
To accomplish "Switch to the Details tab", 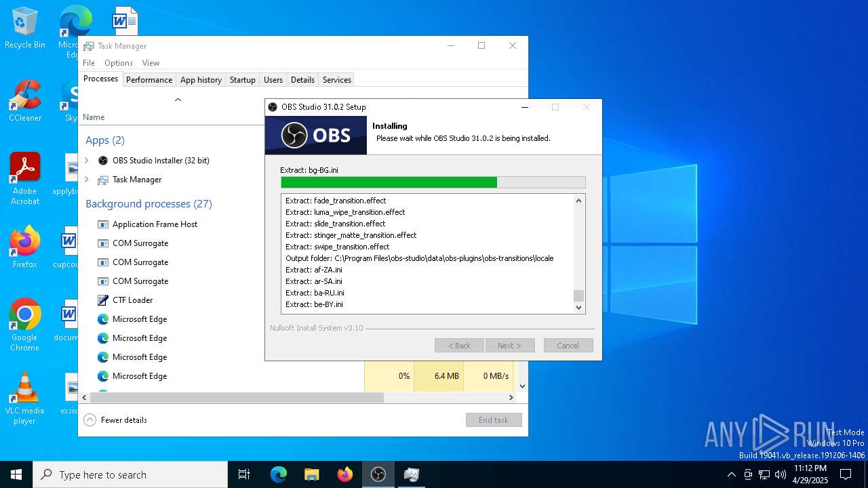I will (302, 80).
